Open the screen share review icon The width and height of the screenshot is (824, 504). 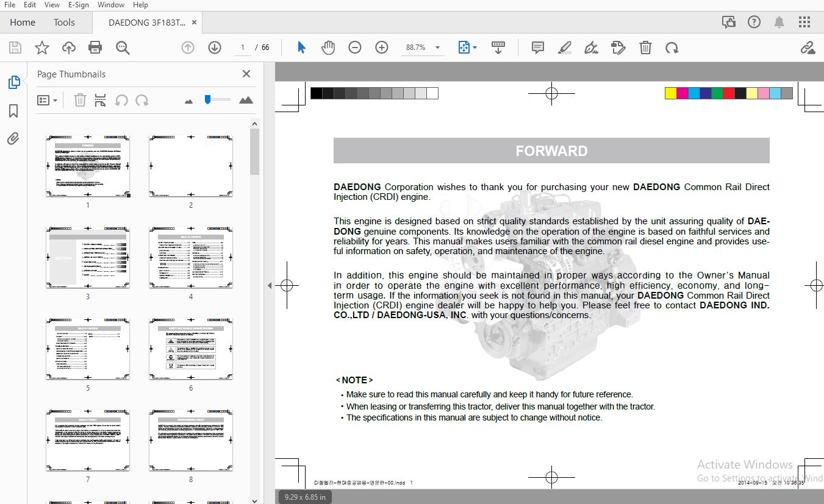pyautogui.click(x=729, y=22)
